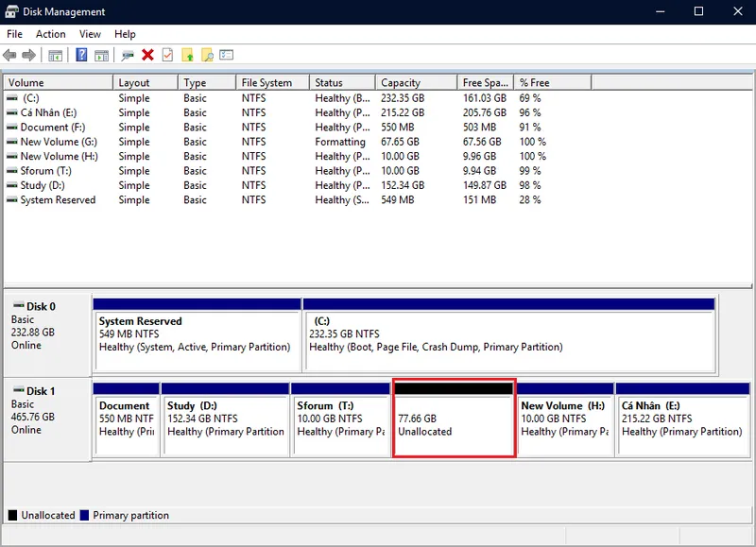Image resolution: width=756 pixels, height=547 pixels.
Task: Select the Cá Nhân (E:) partition block
Action: tap(682, 425)
